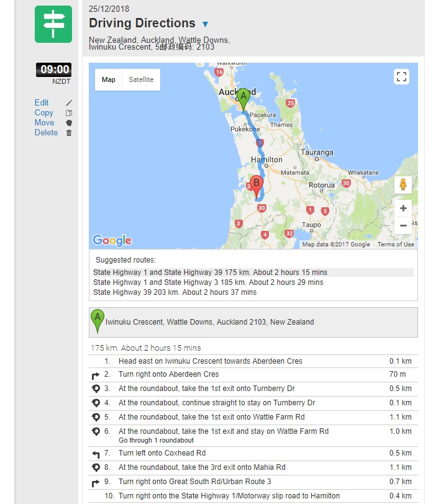
Task: Switch to Satellite view tab
Action: tap(141, 79)
